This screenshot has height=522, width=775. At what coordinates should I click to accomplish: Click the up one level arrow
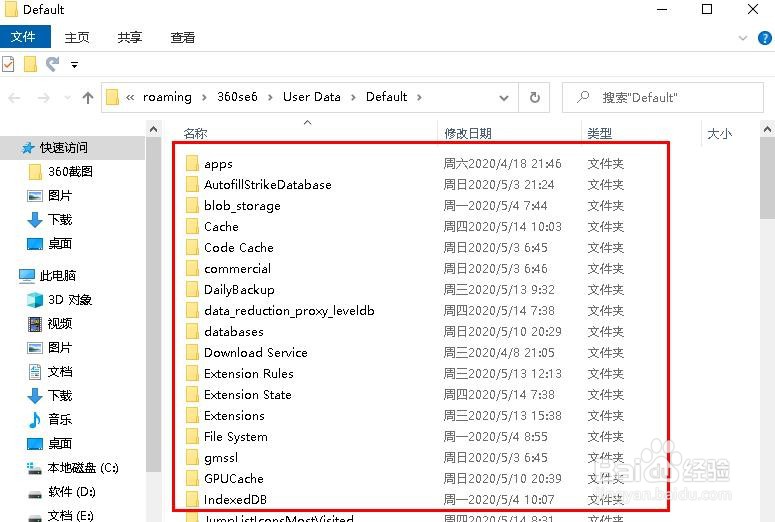point(88,98)
